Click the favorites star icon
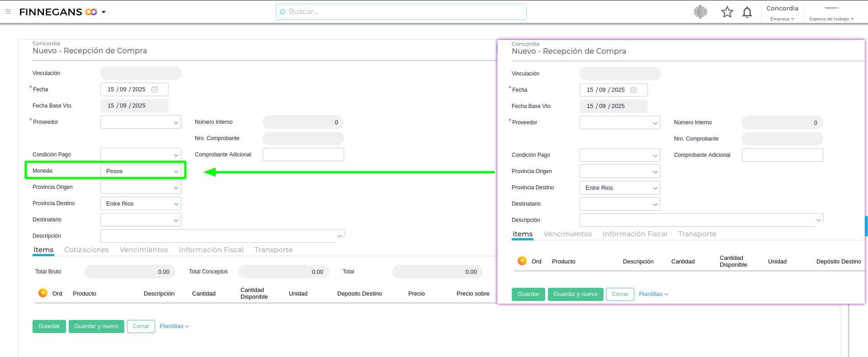The width and height of the screenshot is (868, 357). (727, 12)
